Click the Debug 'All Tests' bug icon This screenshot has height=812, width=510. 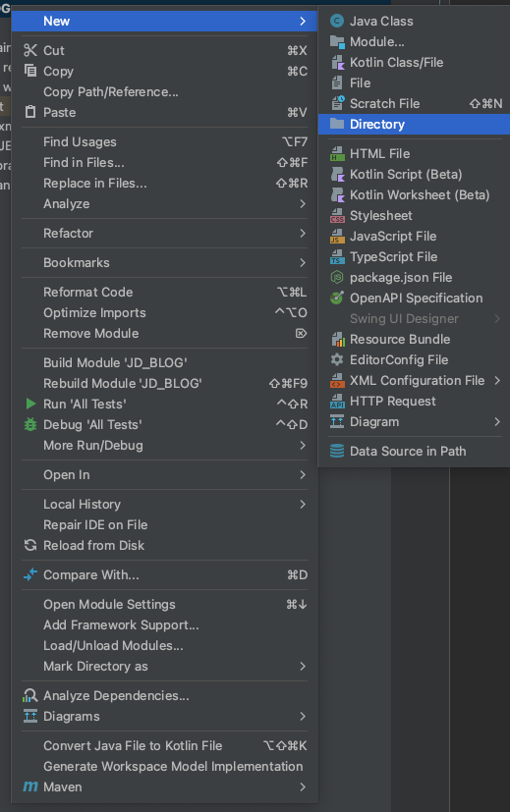click(x=30, y=424)
